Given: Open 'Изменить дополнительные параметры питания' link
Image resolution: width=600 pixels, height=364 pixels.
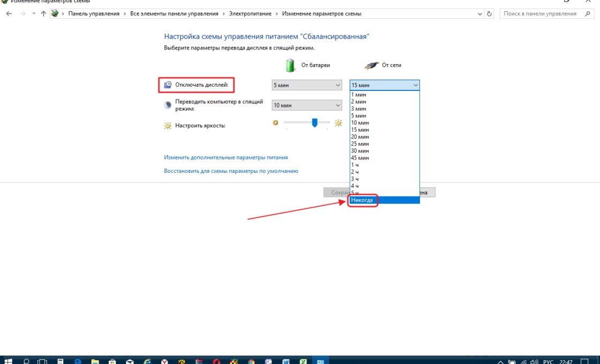Looking at the screenshot, I should 226,157.
